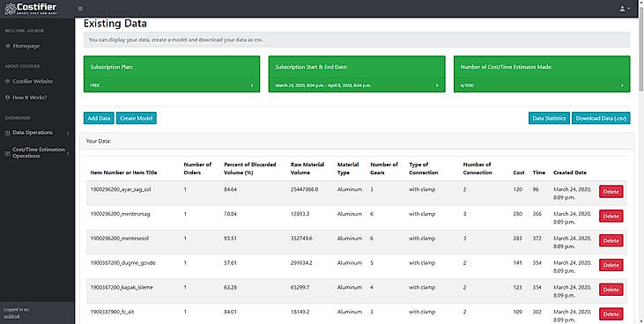
Task: Open How It Works? page
Action: click(30, 98)
